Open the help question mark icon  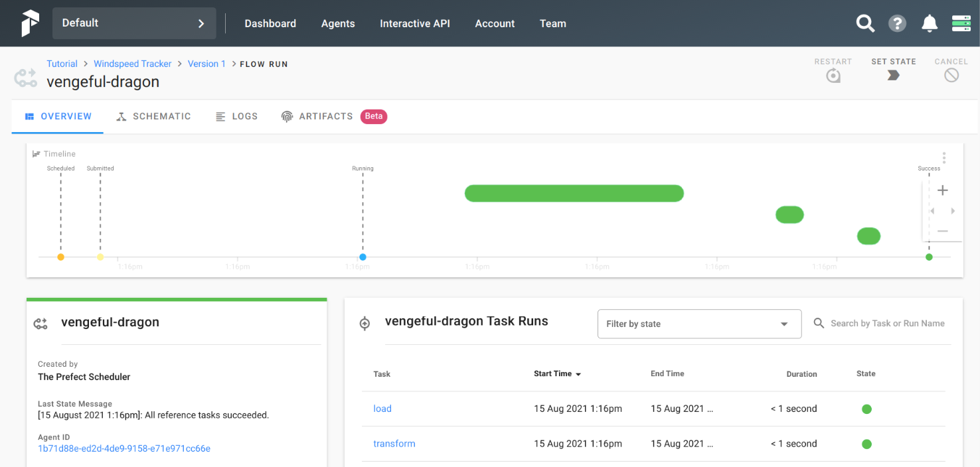[x=897, y=24]
